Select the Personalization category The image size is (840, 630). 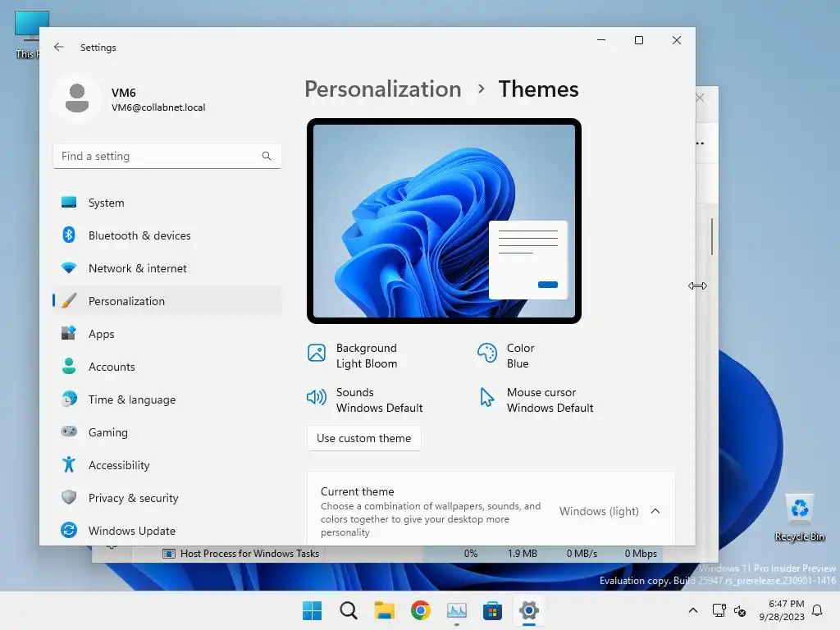[167, 301]
